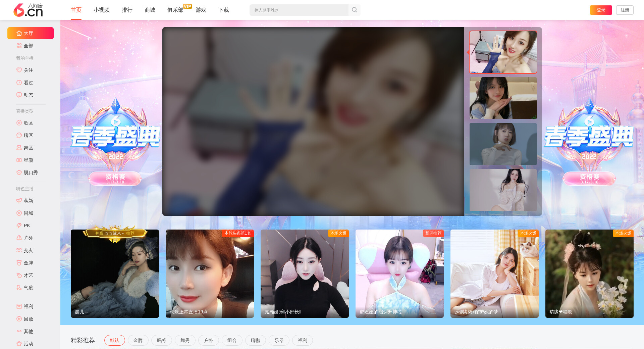The width and height of the screenshot is (644, 349).
Task: Open the 全部 grid icon
Action: coord(19,46)
